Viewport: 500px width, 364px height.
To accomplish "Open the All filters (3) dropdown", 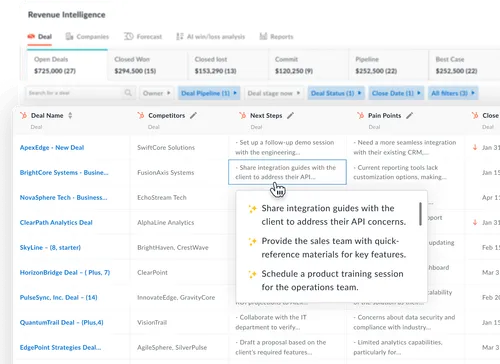I will point(453,93).
